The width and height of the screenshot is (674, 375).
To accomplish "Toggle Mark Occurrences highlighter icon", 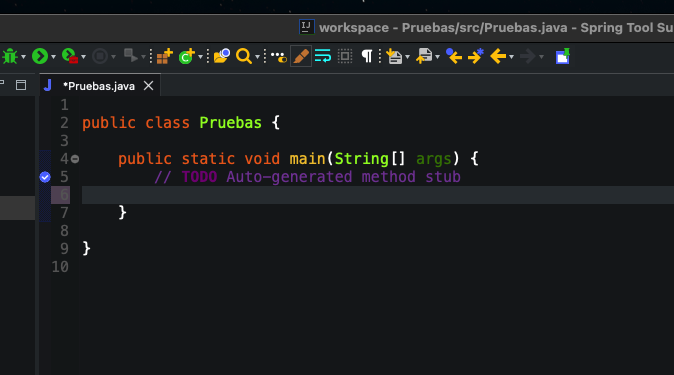I will pyautogui.click(x=301, y=56).
